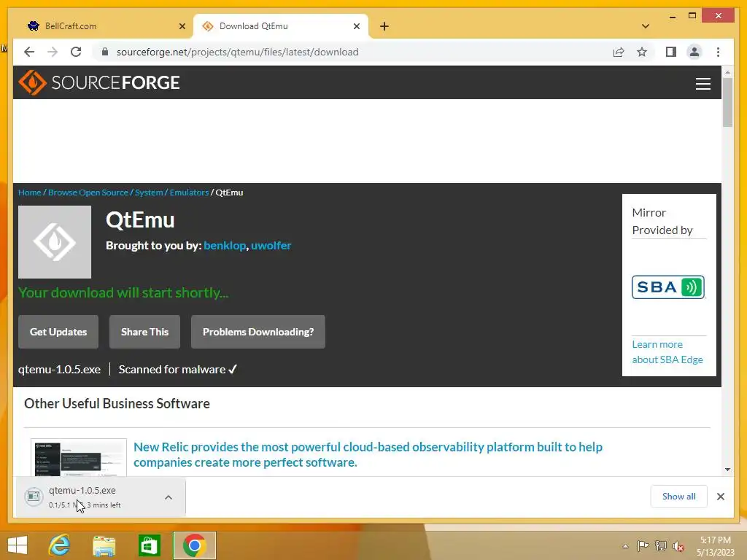Click the QtEmu project logo image

pos(54,242)
